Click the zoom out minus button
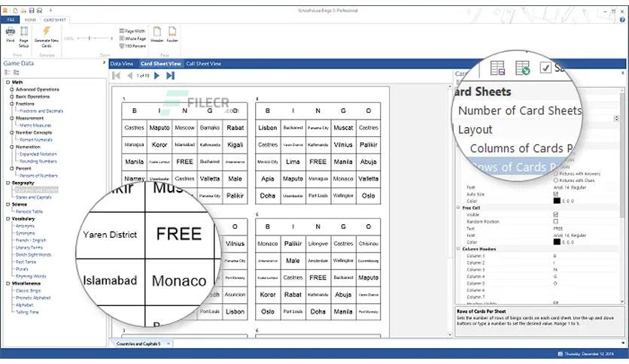Screen dimensions: 629x364 pos(77,38)
